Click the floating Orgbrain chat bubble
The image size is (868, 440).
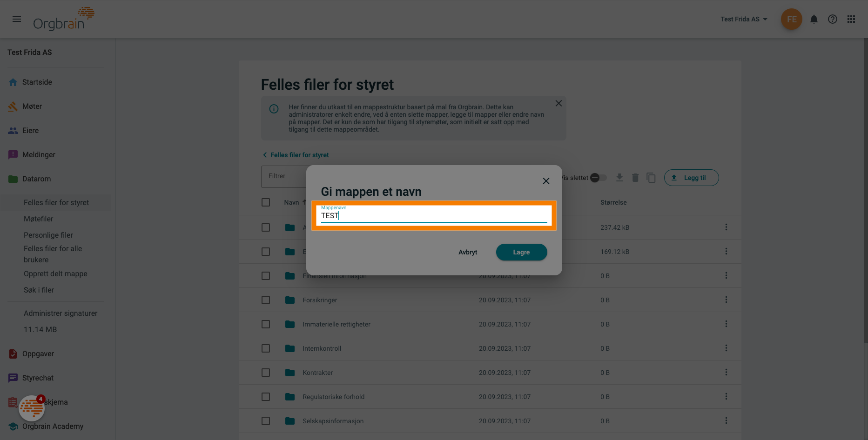pyautogui.click(x=32, y=408)
